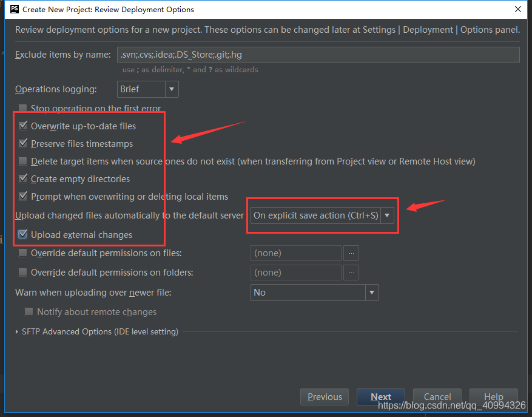Open file permissions browse ellipsis button
The height and width of the screenshot is (417, 532).
click(351, 253)
